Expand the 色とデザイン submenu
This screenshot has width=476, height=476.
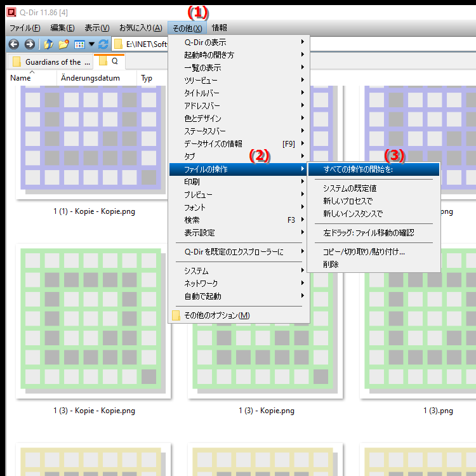pyautogui.click(x=238, y=119)
